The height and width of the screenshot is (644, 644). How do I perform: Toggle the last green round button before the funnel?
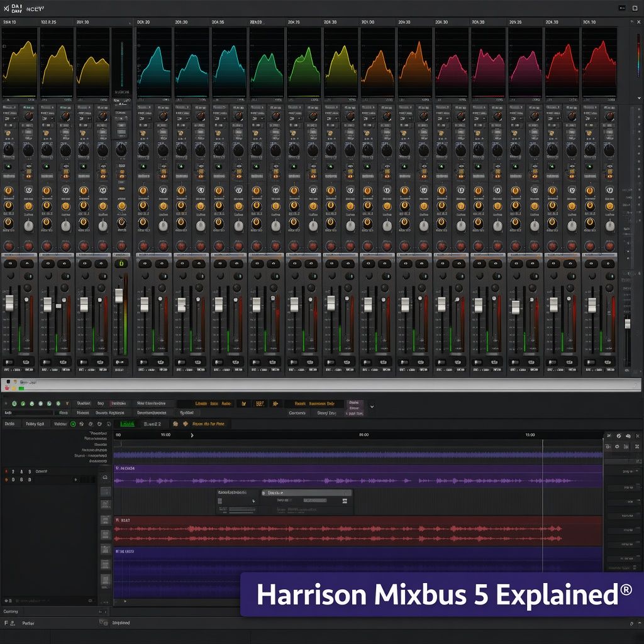58,404
